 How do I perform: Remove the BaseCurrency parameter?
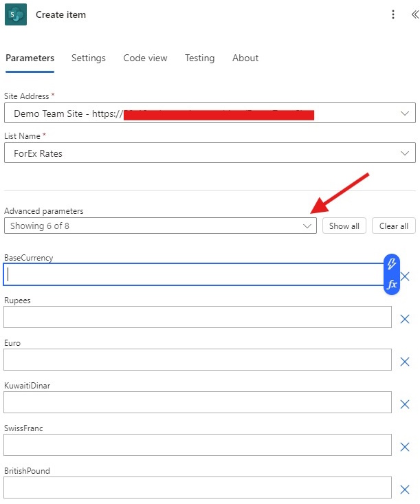coord(405,276)
